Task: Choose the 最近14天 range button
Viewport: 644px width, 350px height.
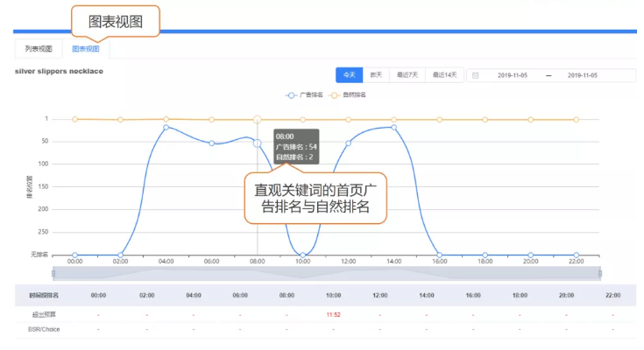Action: [445, 75]
